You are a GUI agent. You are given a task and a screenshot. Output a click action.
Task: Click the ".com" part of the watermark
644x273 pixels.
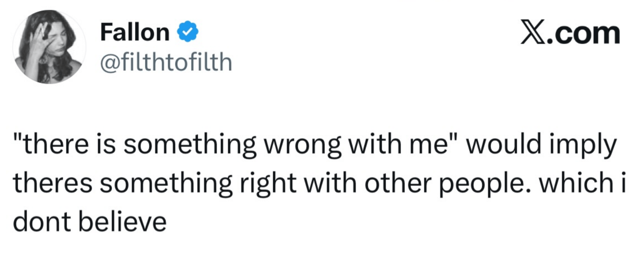click(x=583, y=33)
